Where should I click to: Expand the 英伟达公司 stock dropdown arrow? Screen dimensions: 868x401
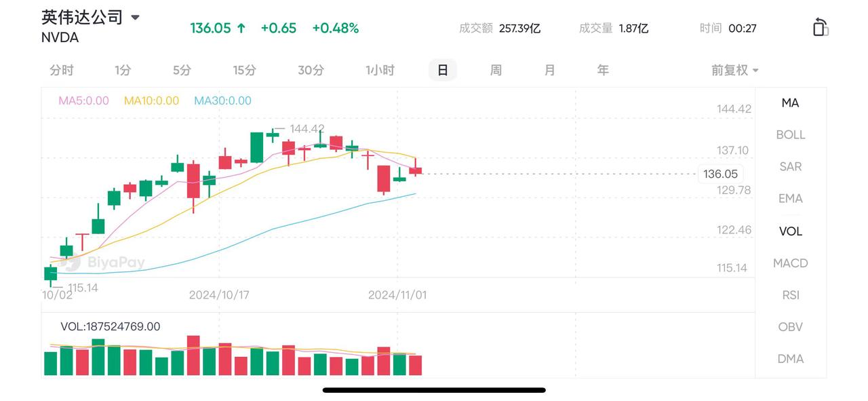pyautogui.click(x=135, y=18)
